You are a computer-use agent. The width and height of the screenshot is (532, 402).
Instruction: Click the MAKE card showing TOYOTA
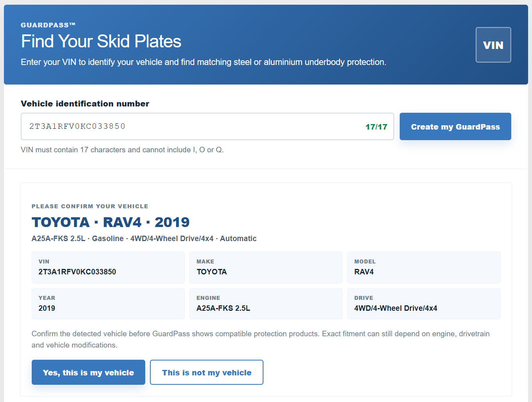point(266,267)
